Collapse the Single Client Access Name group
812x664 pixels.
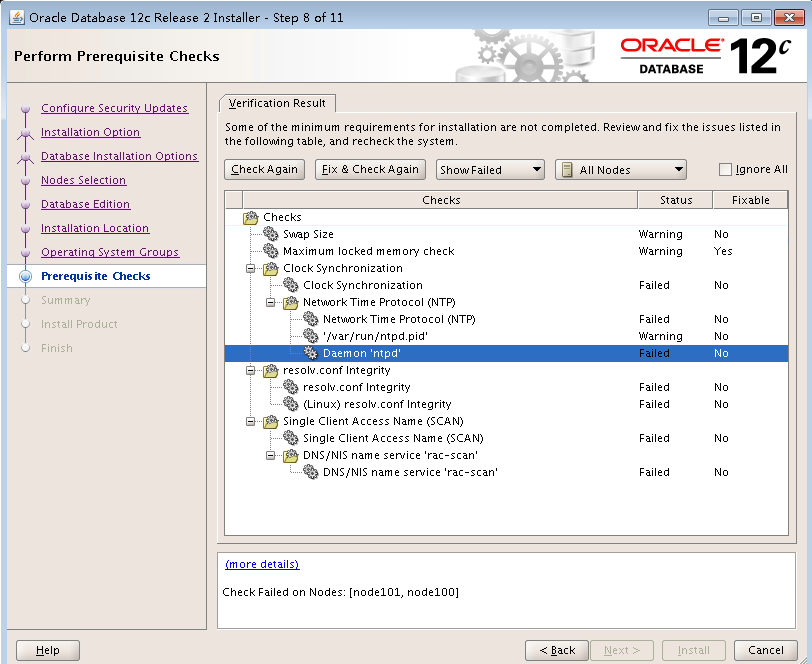click(x=251, y=421)
